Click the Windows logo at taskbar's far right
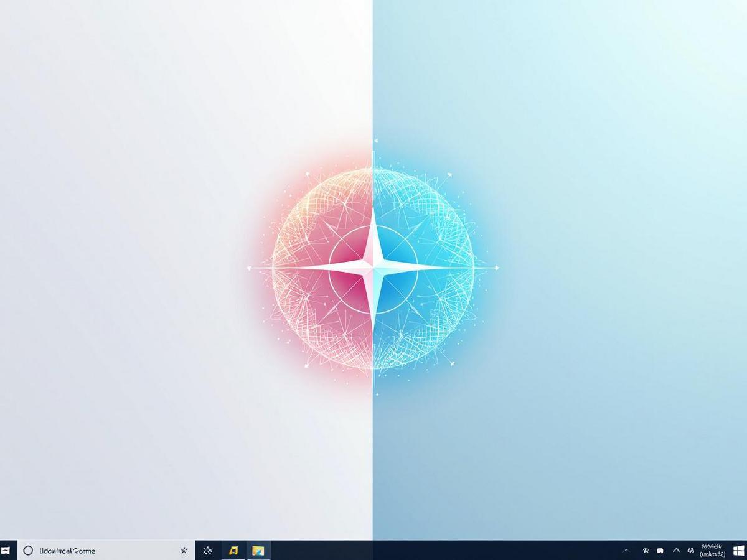Screen dimensions: 747x560 click(739, 551)
